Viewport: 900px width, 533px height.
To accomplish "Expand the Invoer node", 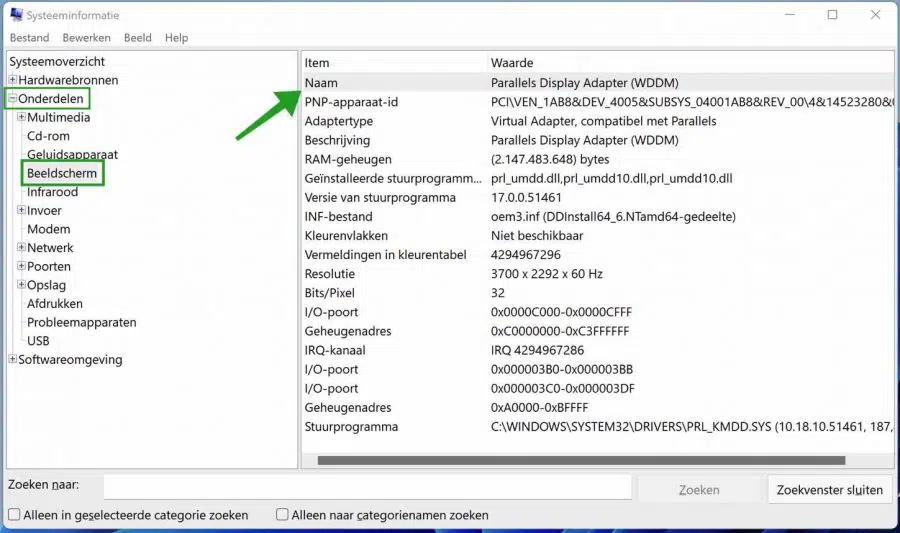I will point(21,210).
